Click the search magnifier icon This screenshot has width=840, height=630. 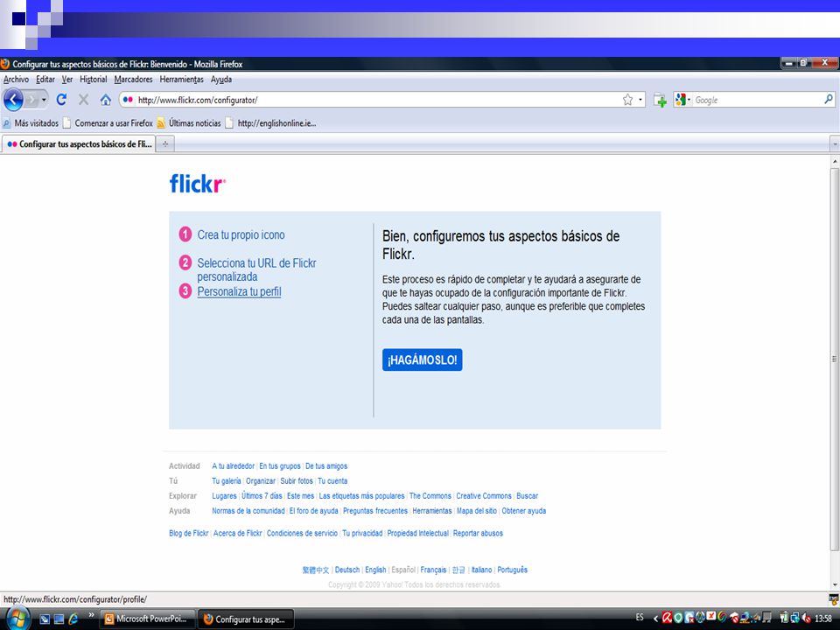click(x=829, y=99)
